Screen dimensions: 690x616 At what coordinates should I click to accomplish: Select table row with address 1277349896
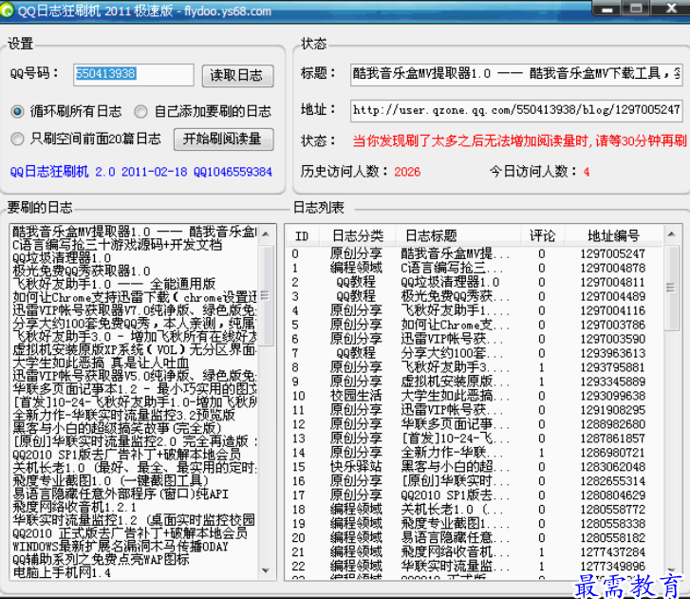(475, 567)
